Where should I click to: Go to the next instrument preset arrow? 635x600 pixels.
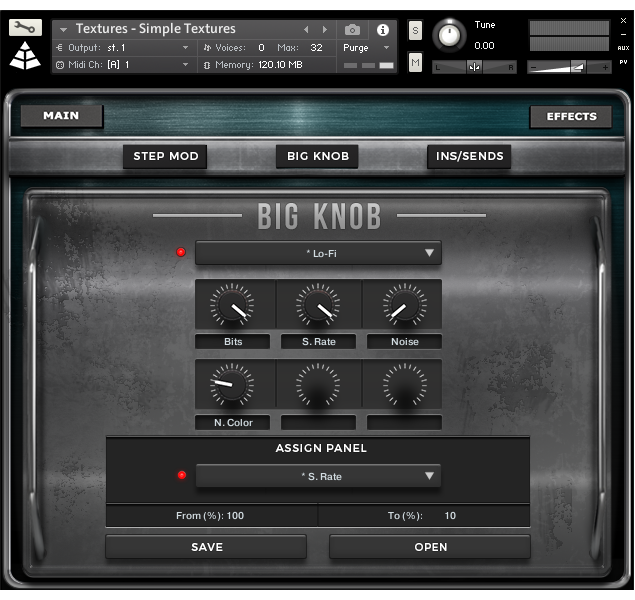tap(324, 30)
